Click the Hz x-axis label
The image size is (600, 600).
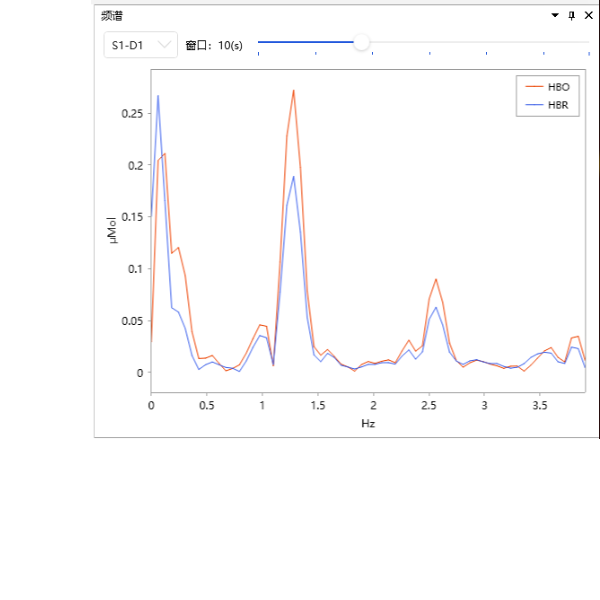click(368, 424)
